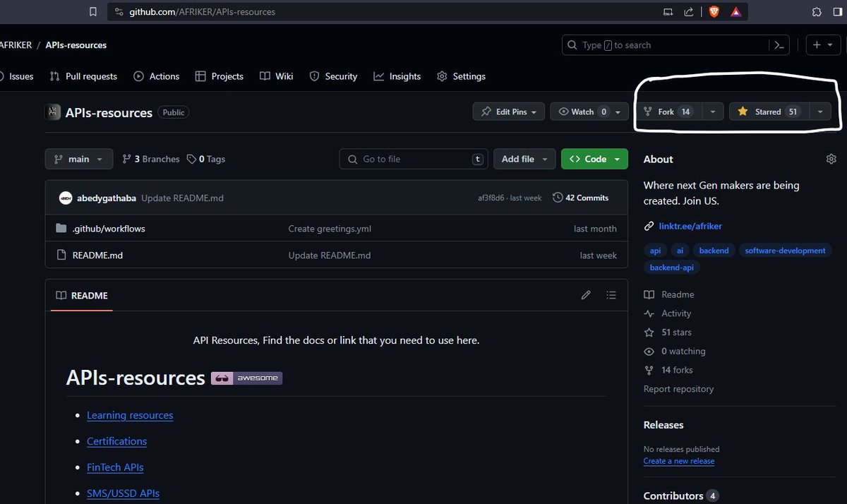Open the Create greetings.yml commit message
Viewport: 847px width, 504px height.
pyautogui.click(x=330, y=229)
